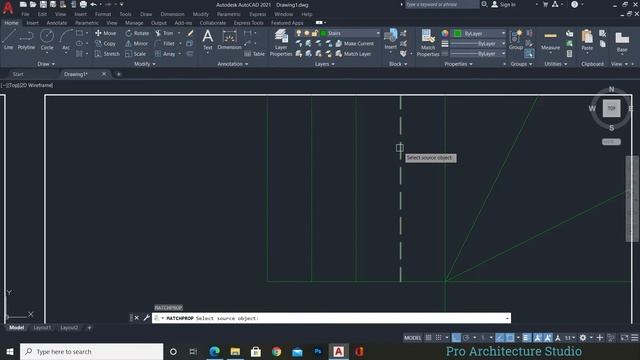Open the Manage ribbon tab

(x=134, y=23)
